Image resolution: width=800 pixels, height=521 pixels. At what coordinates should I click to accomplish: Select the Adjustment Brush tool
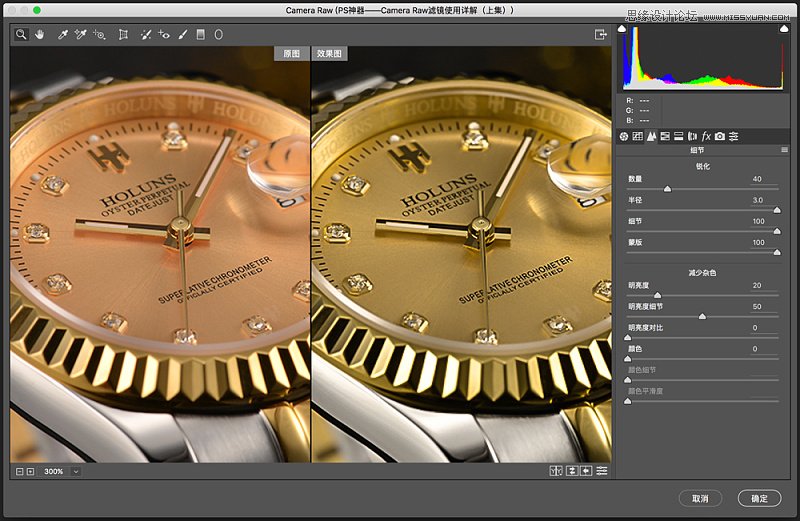183,34
